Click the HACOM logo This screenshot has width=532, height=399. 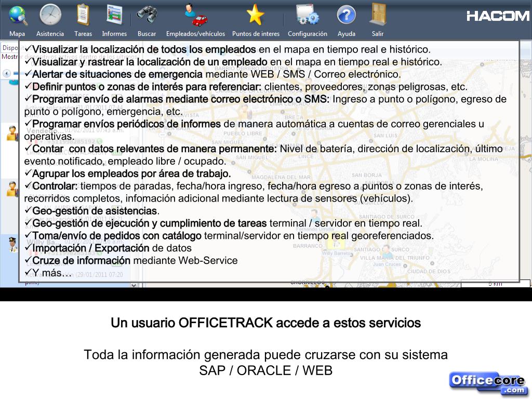(x=498, y=16)
